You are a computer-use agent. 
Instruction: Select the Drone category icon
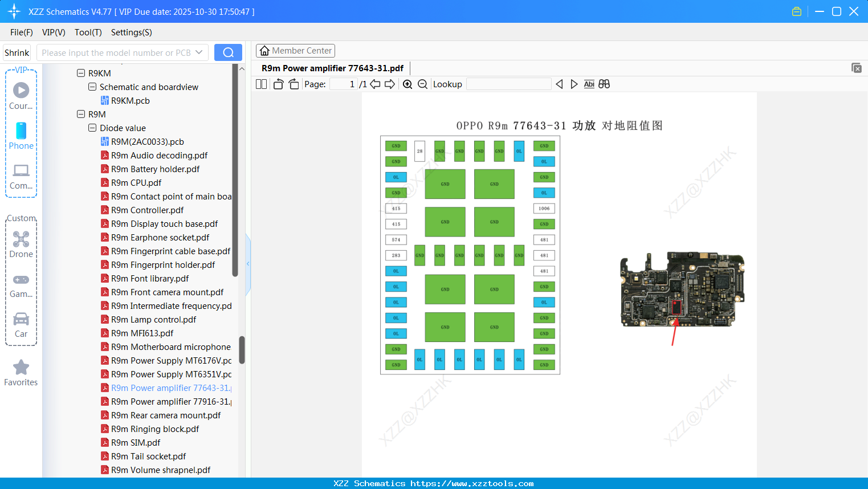coord(21,239)
